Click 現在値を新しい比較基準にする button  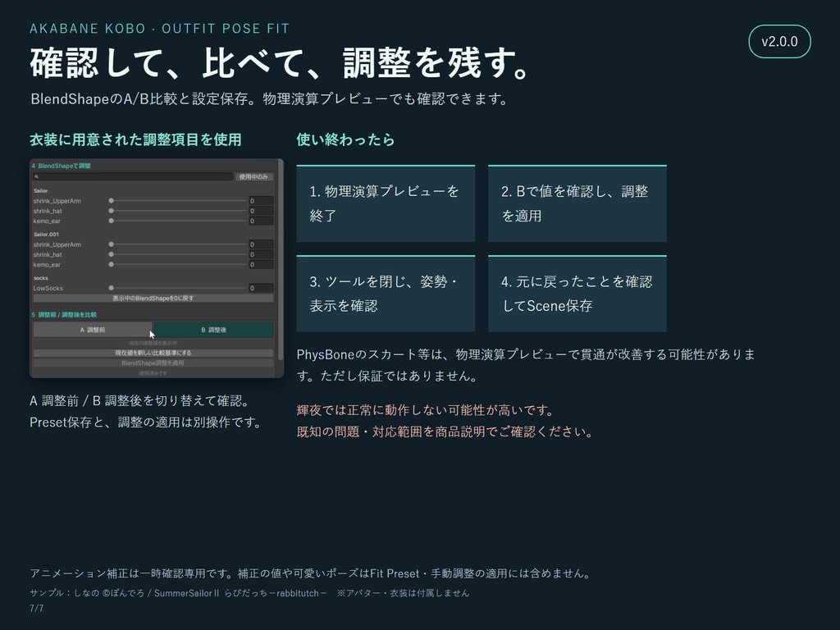coord(153,353)
